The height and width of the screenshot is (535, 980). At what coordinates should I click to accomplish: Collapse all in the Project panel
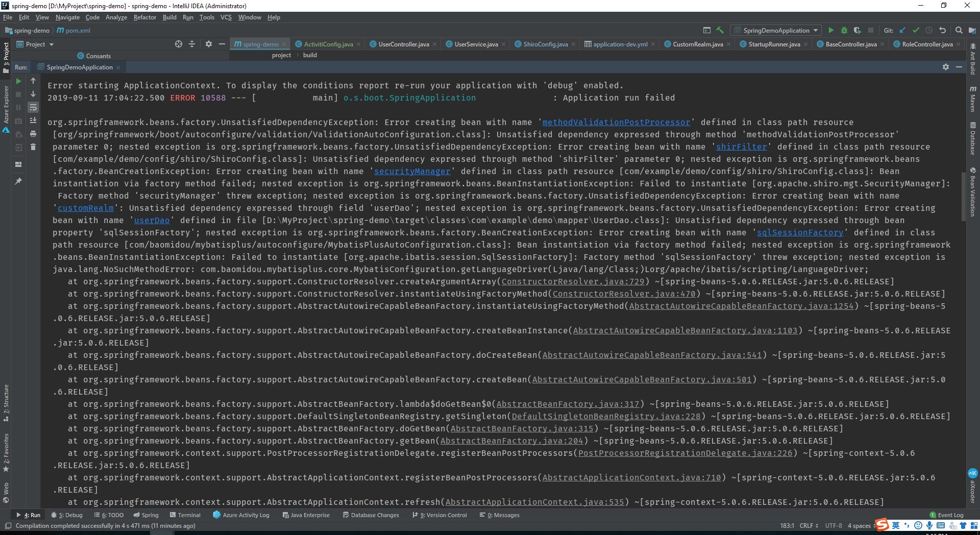(192, 44)
